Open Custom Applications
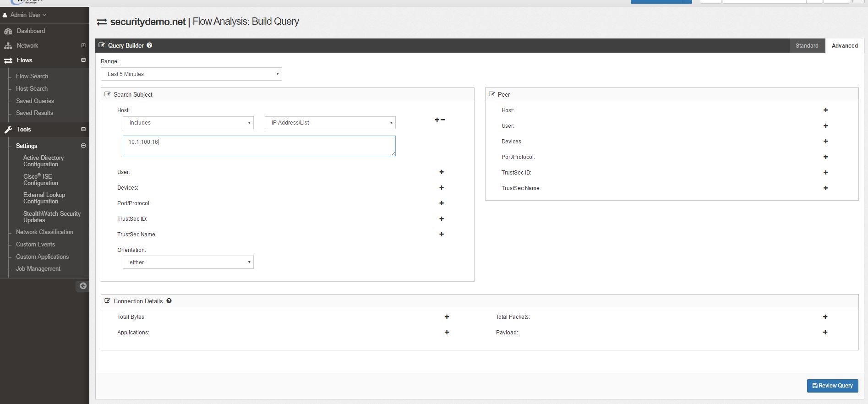 coord(42,257)
